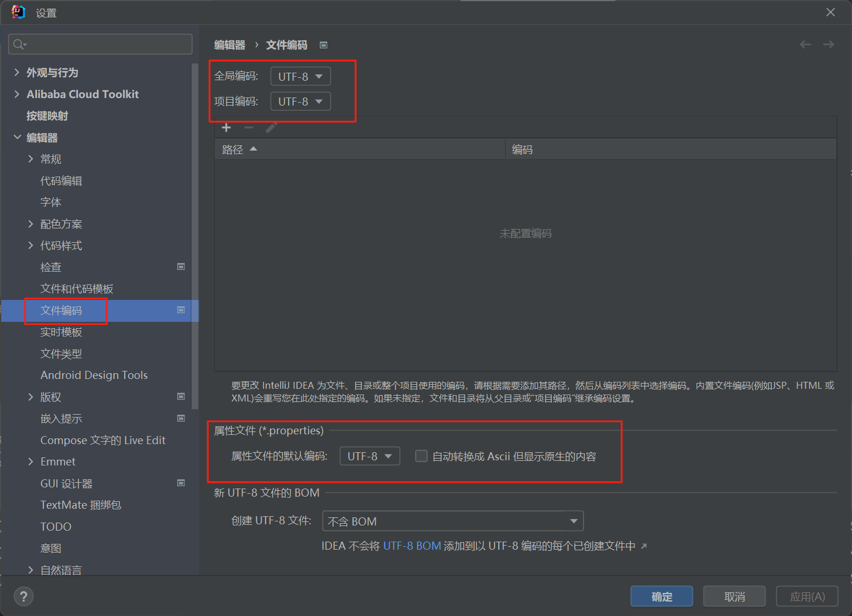Viewport: 852px width, 616px height.
Task: Click the navigate back arrow icon
Action: point(806,44)
